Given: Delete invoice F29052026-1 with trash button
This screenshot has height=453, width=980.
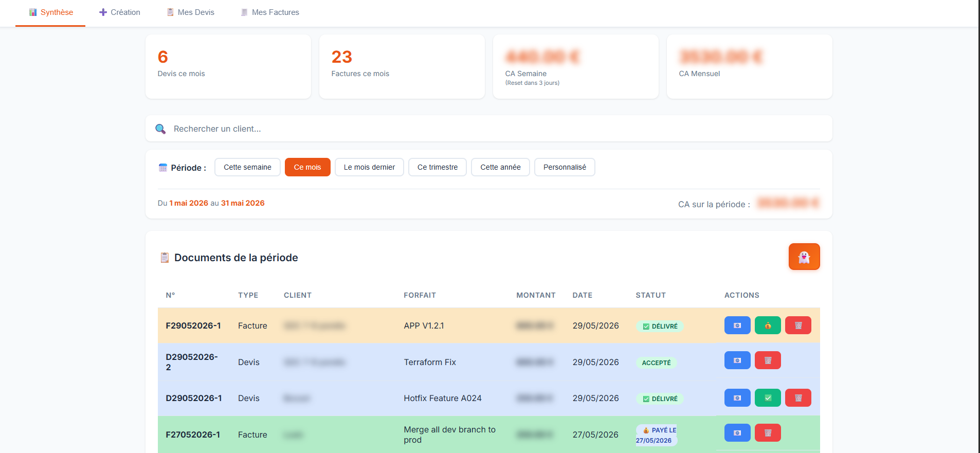Looking at the screenshot, I should [798, 325].
